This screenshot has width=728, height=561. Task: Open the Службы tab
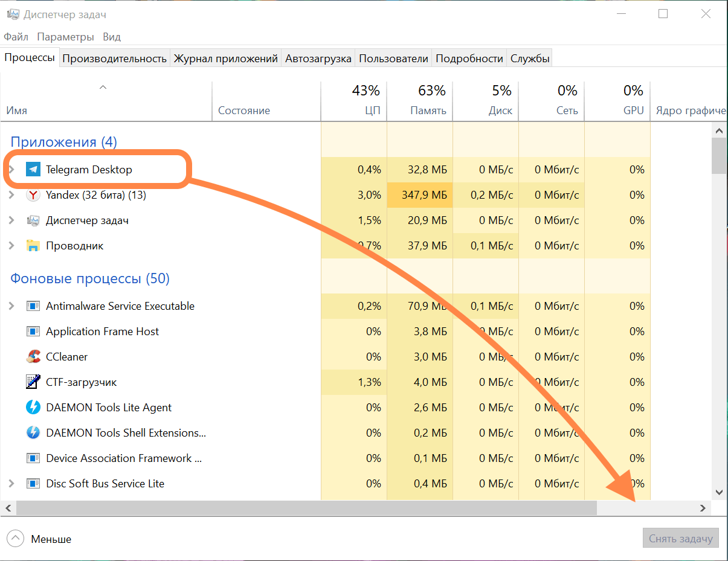[x=530, y=59]
